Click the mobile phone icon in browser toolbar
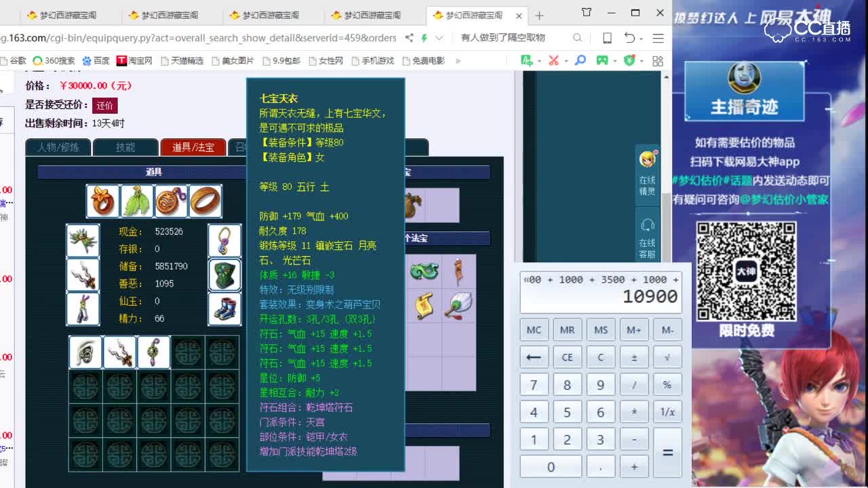Viewport: 868px width, 488px height. 607,38
